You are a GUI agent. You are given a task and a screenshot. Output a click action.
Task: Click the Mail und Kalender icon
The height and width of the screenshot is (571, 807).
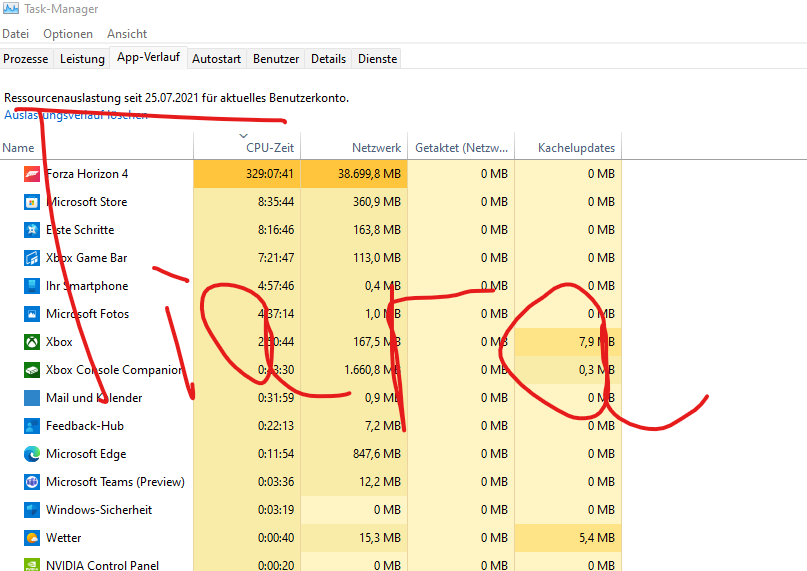32,397
